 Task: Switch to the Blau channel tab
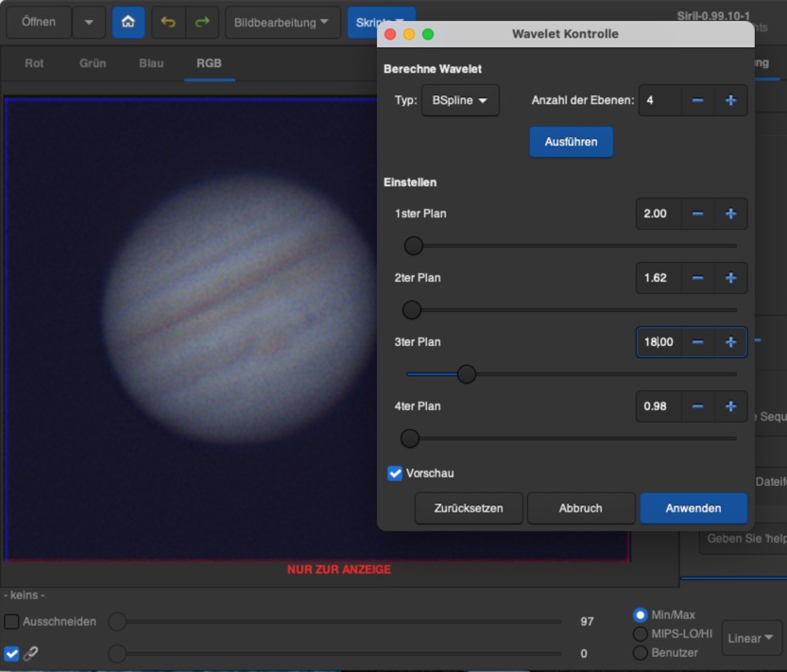click(151, 63)
